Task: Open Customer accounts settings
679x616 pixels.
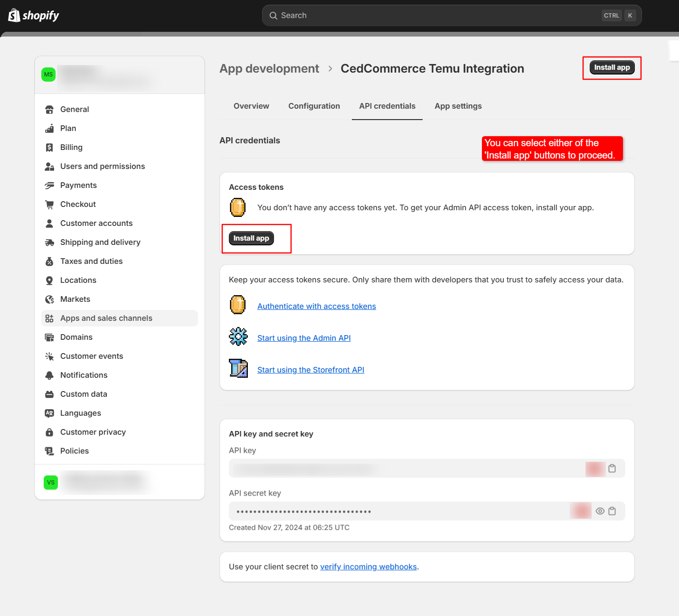Action: 120,224
